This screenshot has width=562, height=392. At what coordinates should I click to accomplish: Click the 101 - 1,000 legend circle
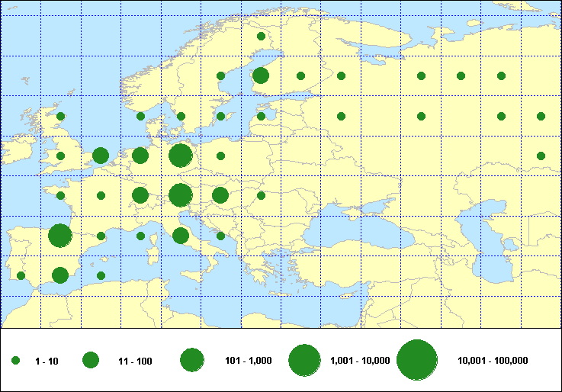pyautogui.click(x=191, y=361)
